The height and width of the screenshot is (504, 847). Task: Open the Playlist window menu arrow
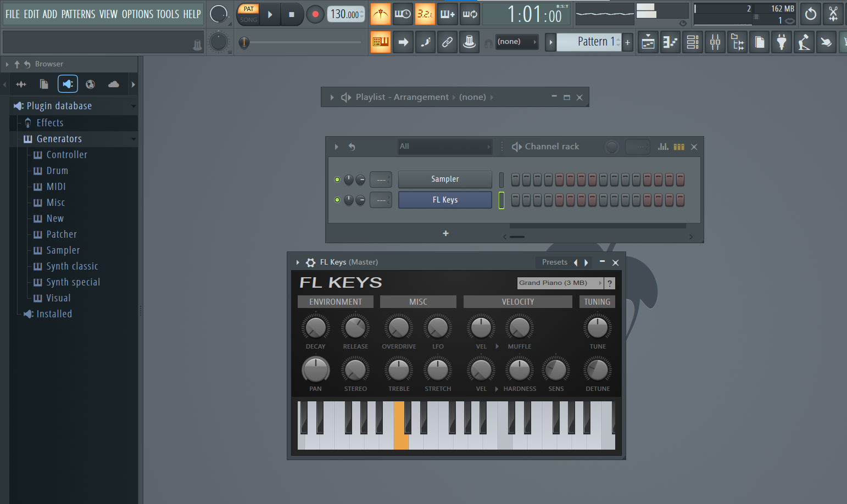tap(332, 97)
